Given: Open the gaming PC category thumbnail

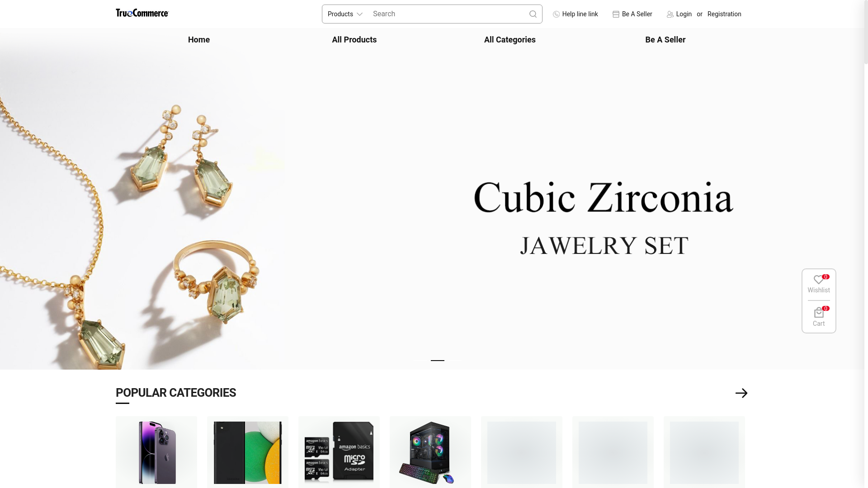Looking at the screenshot, I should [430, 452].
